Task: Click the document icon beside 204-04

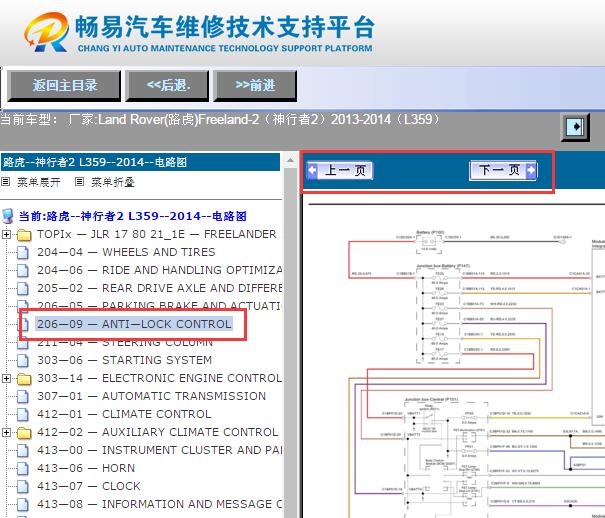Action: (23, 252)
